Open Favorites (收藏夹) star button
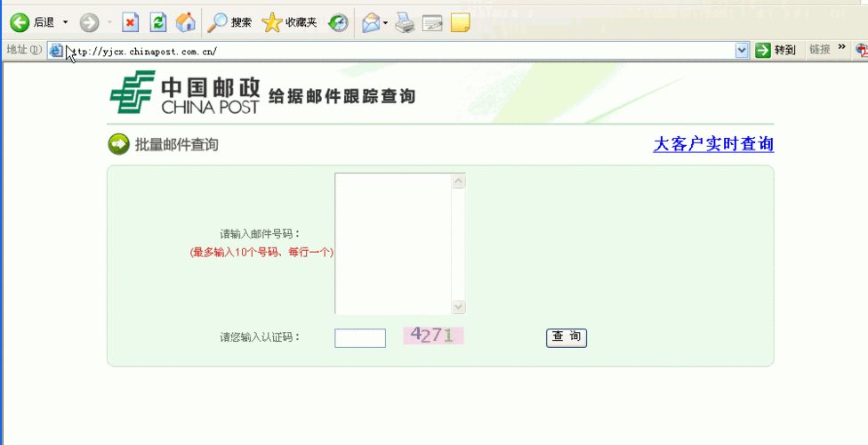868x445 pixels. tap(290, 23)
